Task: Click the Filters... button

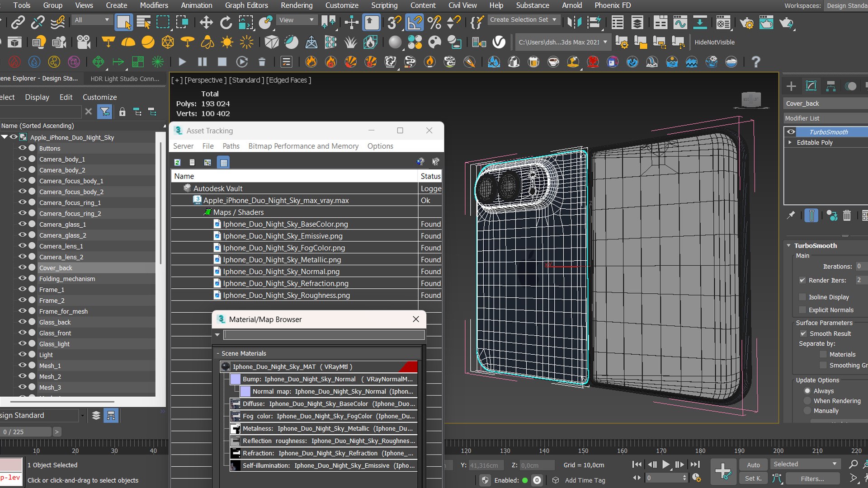Action: click(x=812, y=479)
